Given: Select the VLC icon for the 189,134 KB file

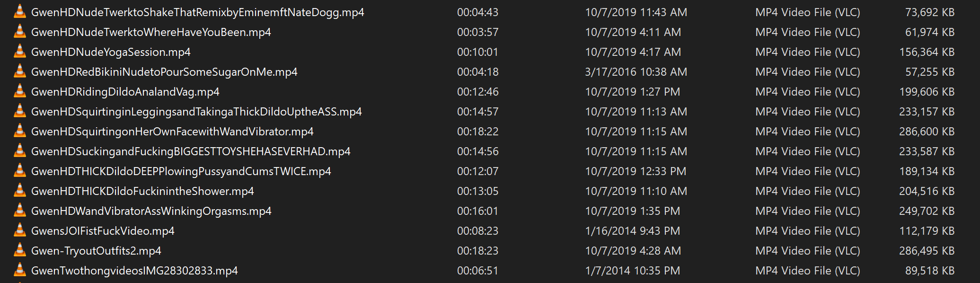Looking at the screenshot, I should pyautogui.click(x=20, y=170).
